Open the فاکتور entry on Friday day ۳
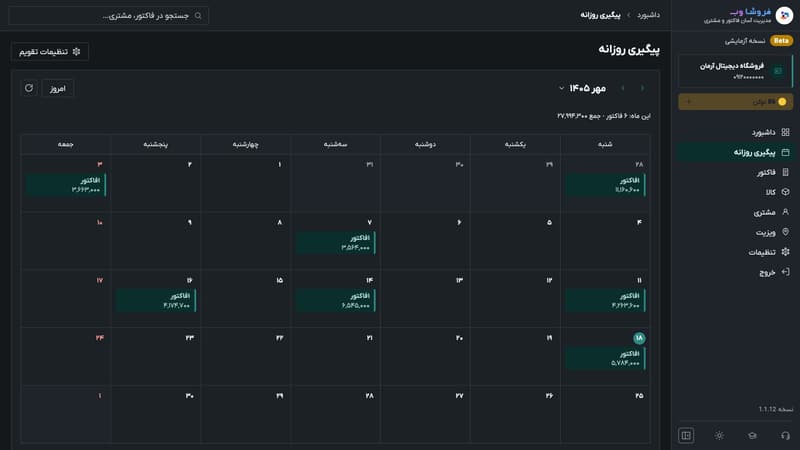Screen dimensions: 800x450 pyautogui.click(x=66, y=185)
